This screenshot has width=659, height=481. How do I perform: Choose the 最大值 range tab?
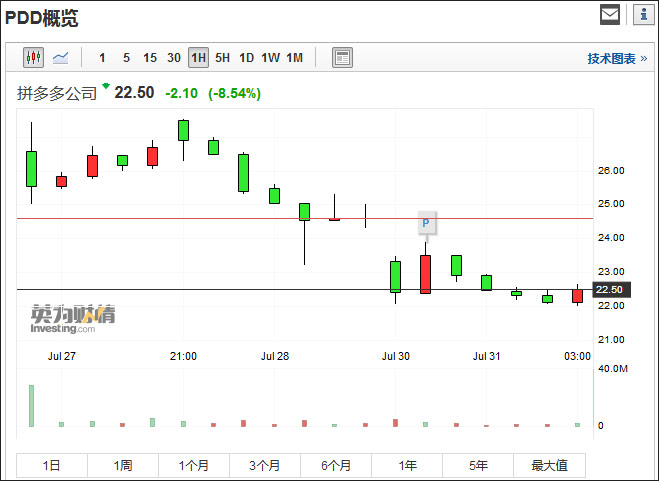click(x=549, y=465)
